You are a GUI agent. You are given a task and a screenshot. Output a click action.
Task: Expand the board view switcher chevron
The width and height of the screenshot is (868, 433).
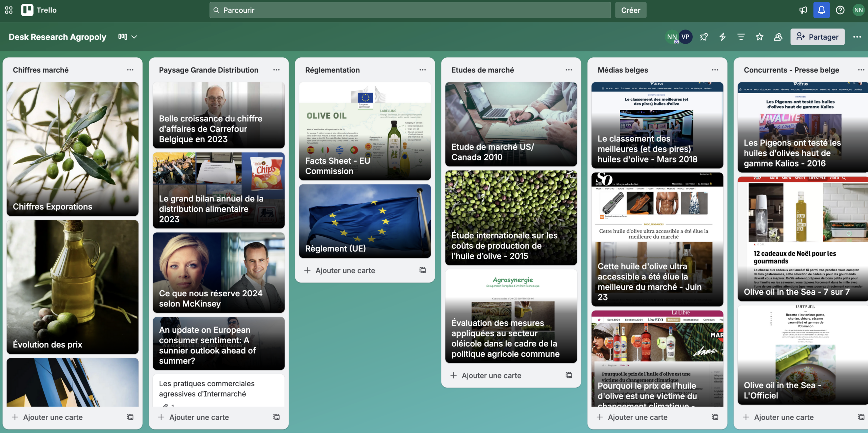point(134,37)
